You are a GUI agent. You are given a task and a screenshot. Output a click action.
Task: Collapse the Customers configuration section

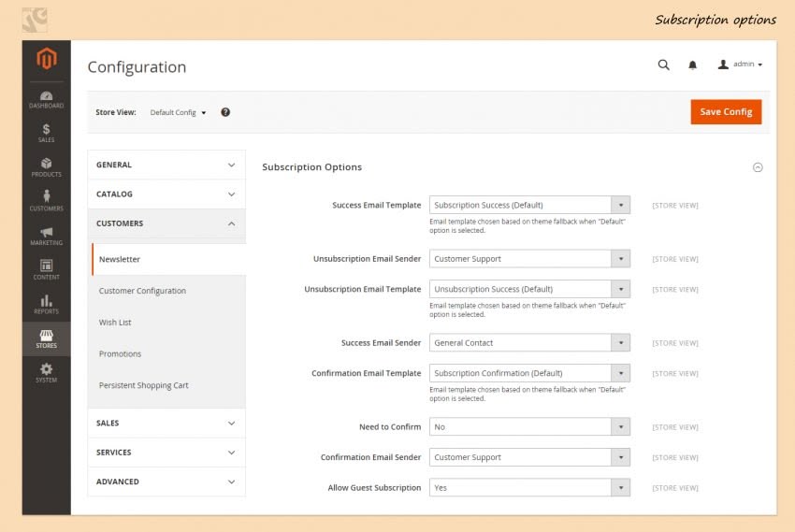coord(166,223)
